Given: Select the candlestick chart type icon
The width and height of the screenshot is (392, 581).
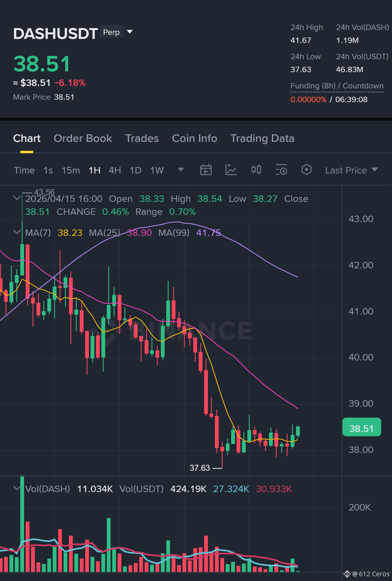Looking at the screenshot, I should pos(256,170).
